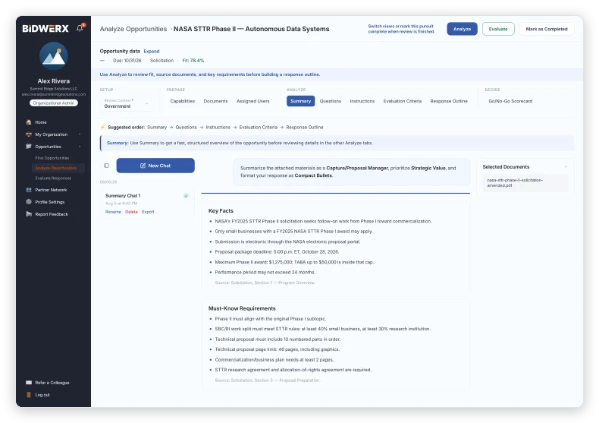The image size is (599, 423).
Task: Click the Selected Documents header
Action: tap(506, 167)
